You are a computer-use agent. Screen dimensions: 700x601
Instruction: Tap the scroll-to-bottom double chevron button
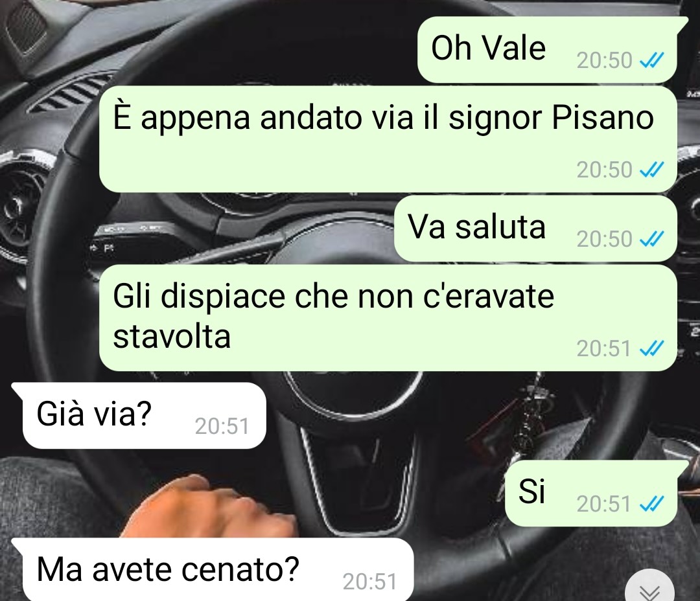pyautogui.click(x=649, y=590)
